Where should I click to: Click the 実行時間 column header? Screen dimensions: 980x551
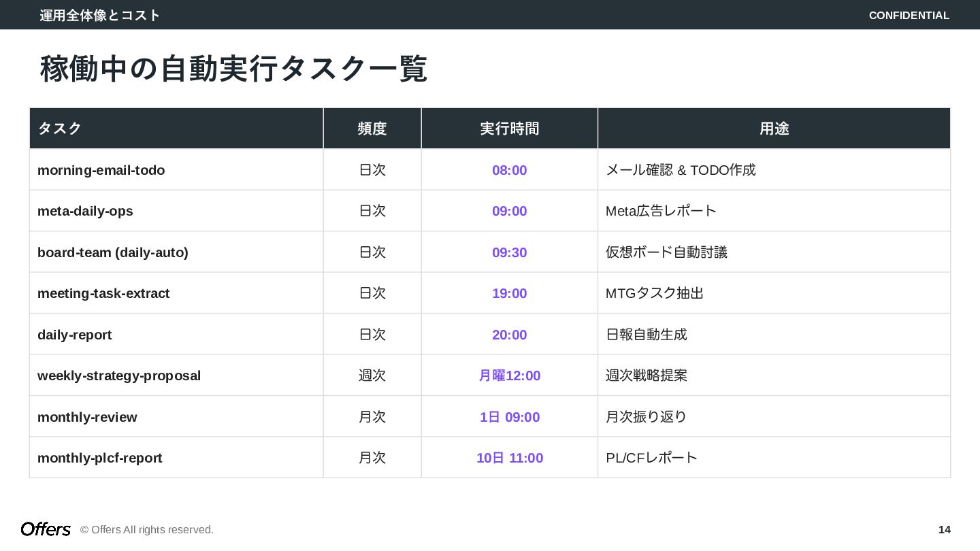pyautogui.click(x=510, y=129)
